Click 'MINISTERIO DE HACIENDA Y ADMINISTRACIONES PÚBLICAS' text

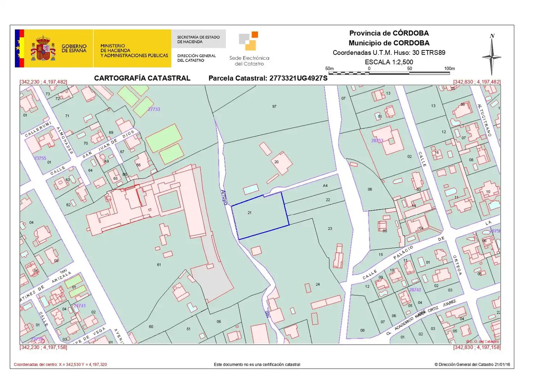click(134, 51)
